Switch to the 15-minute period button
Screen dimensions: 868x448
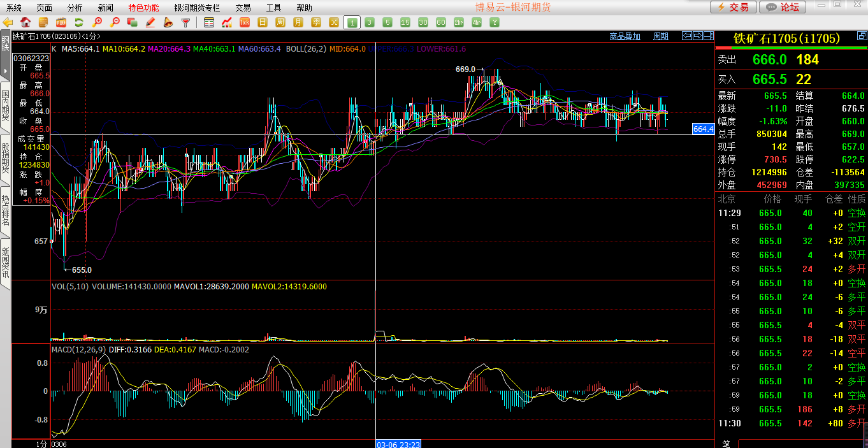(x=405, y=22)
